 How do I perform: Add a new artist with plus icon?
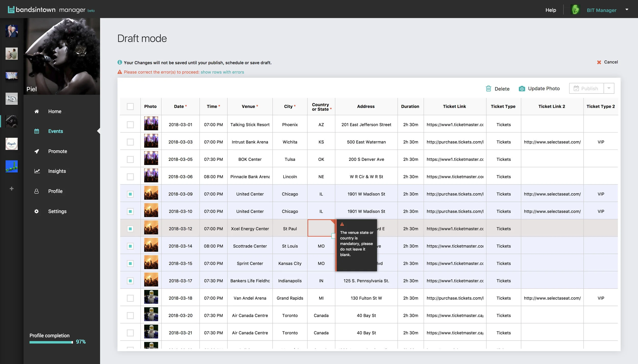11,189
